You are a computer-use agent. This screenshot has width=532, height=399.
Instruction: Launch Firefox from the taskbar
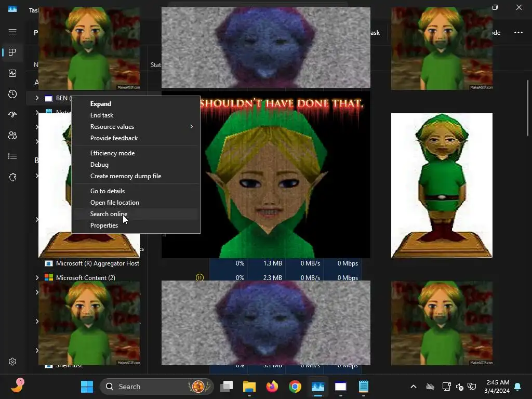click(x=272, y=387)
